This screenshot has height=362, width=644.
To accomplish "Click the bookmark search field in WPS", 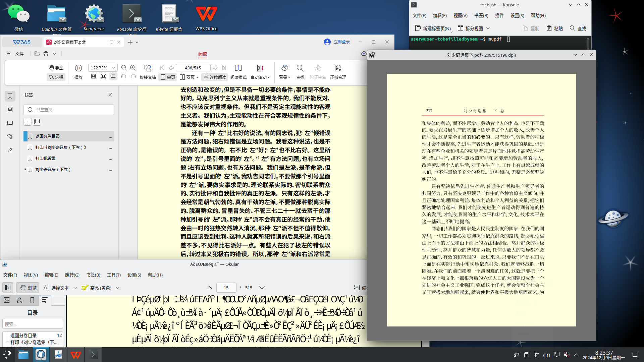I will (x=69, y=110).
